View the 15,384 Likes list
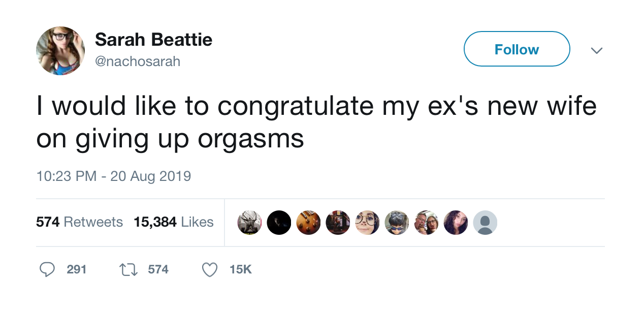 174,222
